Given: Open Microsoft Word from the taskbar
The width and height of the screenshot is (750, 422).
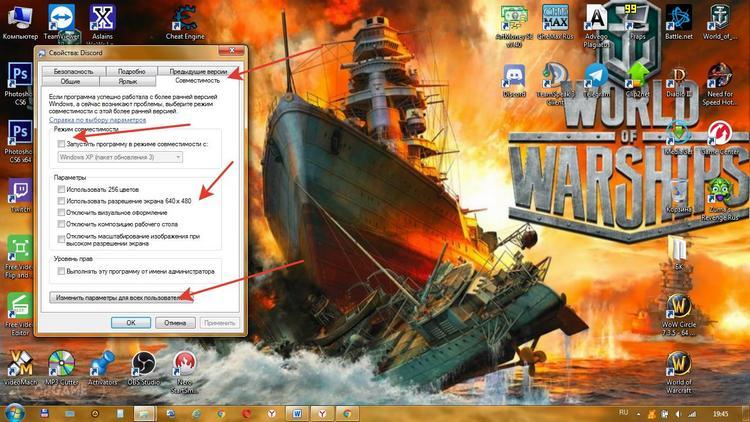Looking at the screenshot, I should tap(297, 414).
